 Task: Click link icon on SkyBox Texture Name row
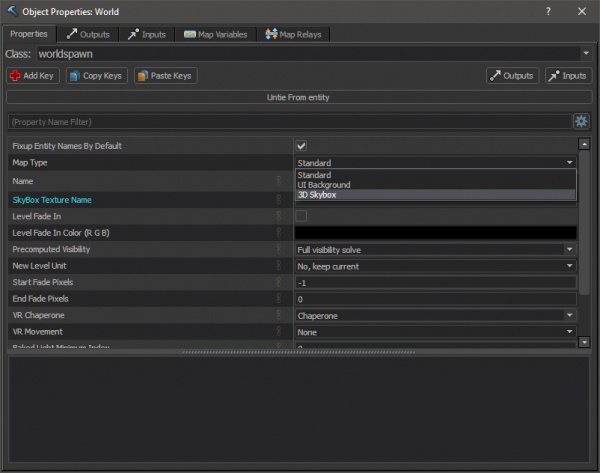(279, 199)
